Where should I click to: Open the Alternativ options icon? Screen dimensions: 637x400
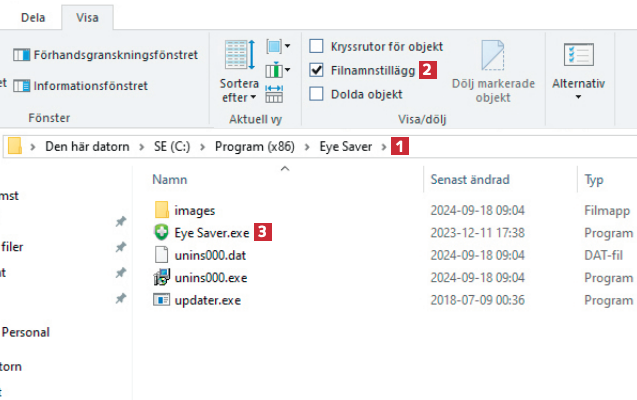click(578, 55)
